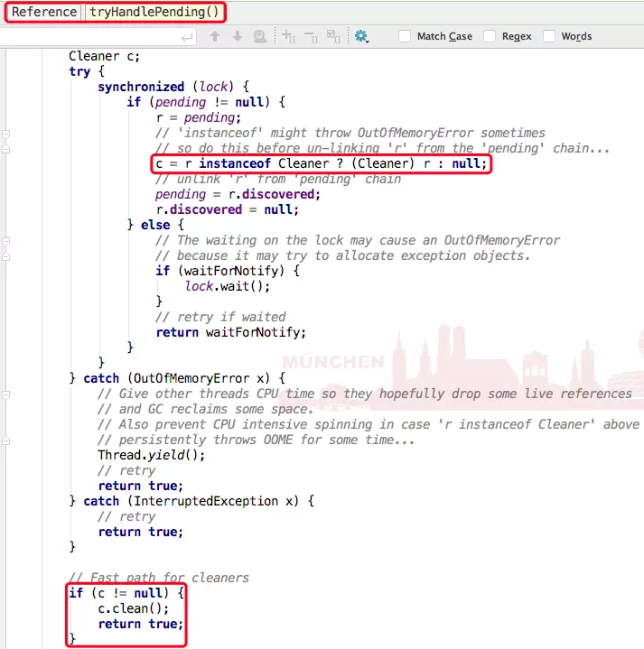
Task: Click "r.discovered = null;" statement
Action: (x=227, y=209)
